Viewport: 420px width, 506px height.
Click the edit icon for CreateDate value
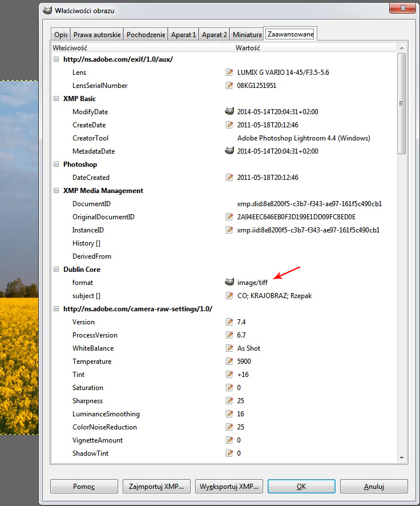tap(229, 125)
